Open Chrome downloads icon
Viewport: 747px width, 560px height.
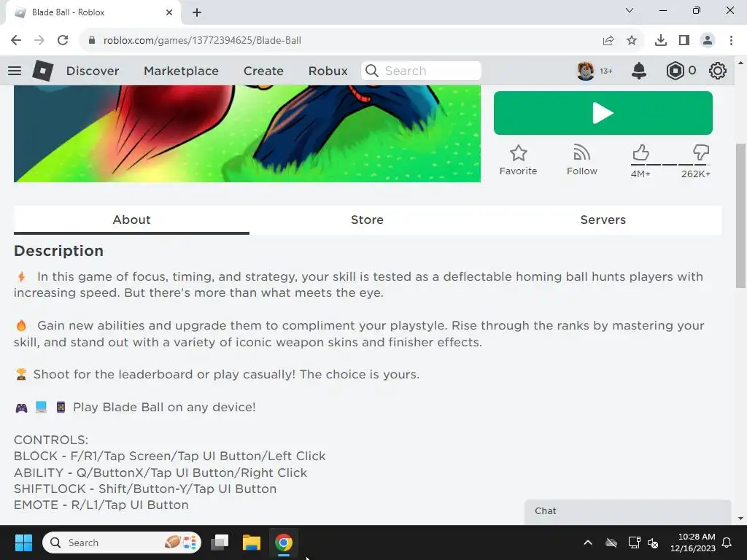tap(661, 40)
